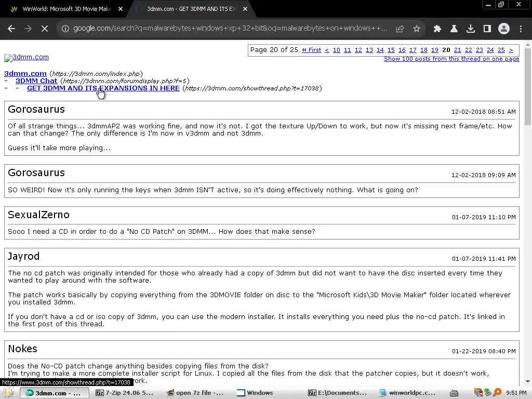
Task: Click Gorosaurus username on the 09:09 AM post
Action: point(36,172)
